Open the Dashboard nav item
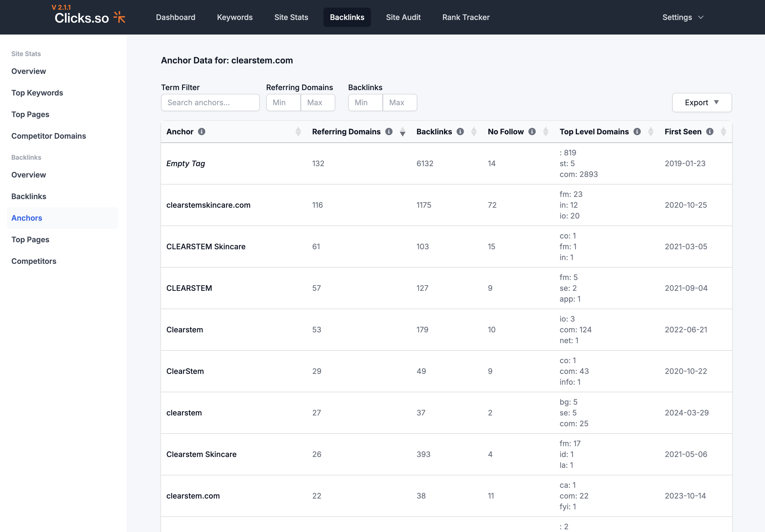 176,17
